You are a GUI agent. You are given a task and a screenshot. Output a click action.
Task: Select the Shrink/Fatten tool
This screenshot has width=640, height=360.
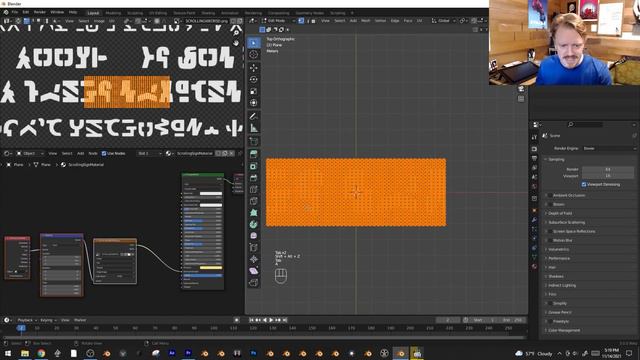(x=253, y=259)
